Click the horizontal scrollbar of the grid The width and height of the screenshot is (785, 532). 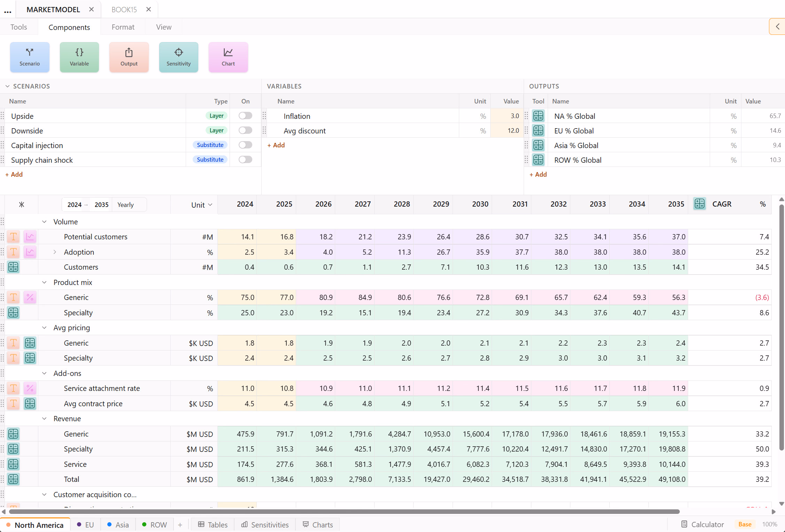point(344,511)
